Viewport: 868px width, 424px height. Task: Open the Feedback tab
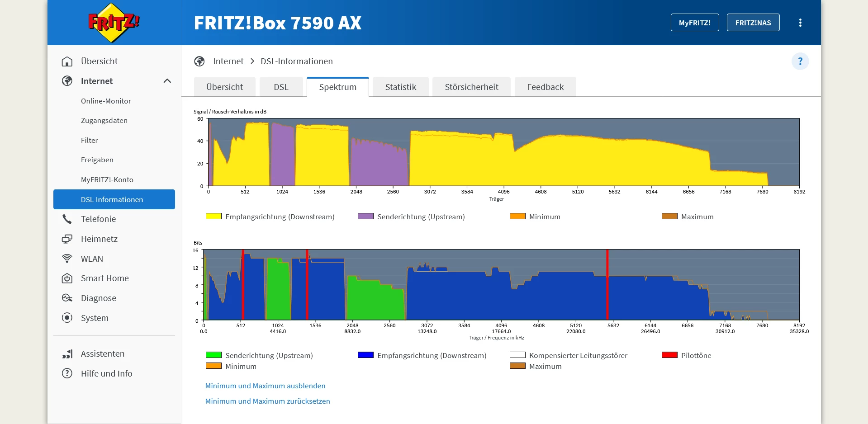[x=545, y=87]
